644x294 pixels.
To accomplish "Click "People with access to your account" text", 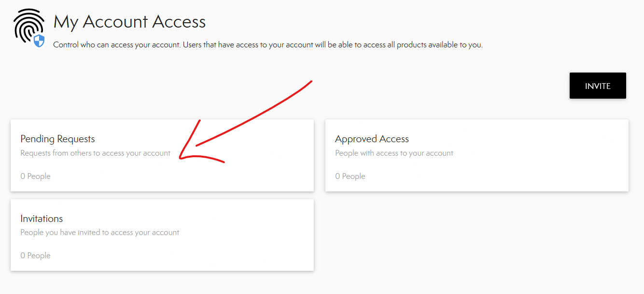I will pyautogui.click(x=394, y=153).
